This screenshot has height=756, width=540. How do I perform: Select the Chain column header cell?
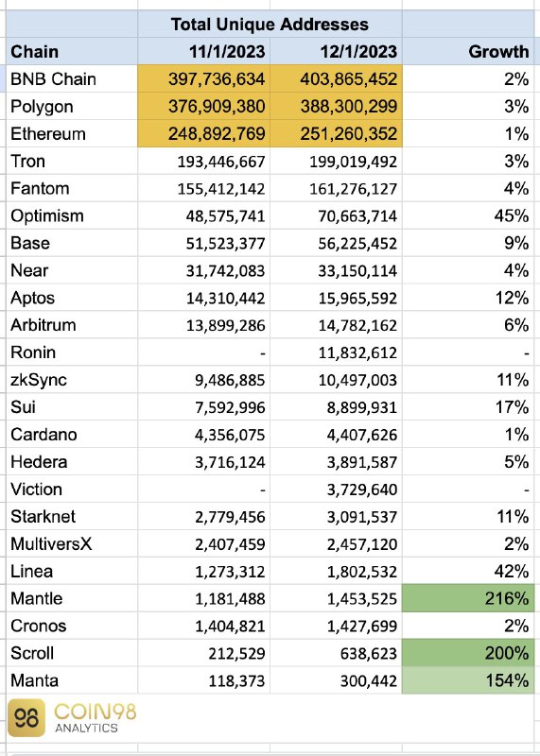[x=72, y=52]
